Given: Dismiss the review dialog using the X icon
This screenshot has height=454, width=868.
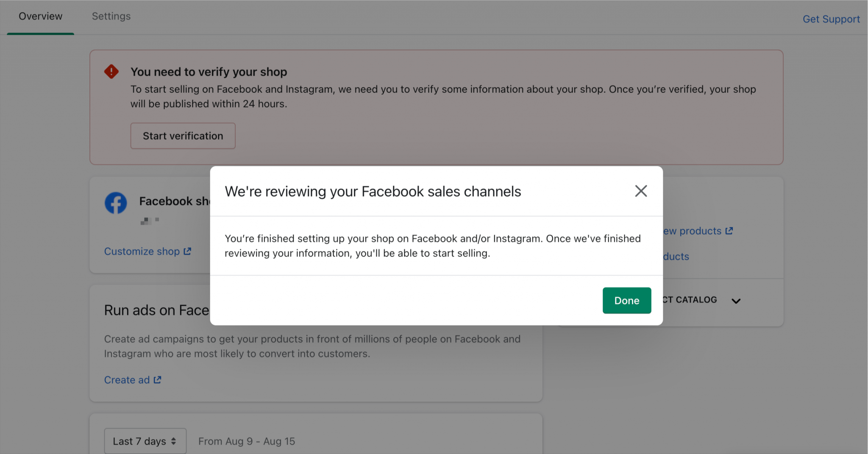Looking at the screenshot, I should tap(641, 191).
